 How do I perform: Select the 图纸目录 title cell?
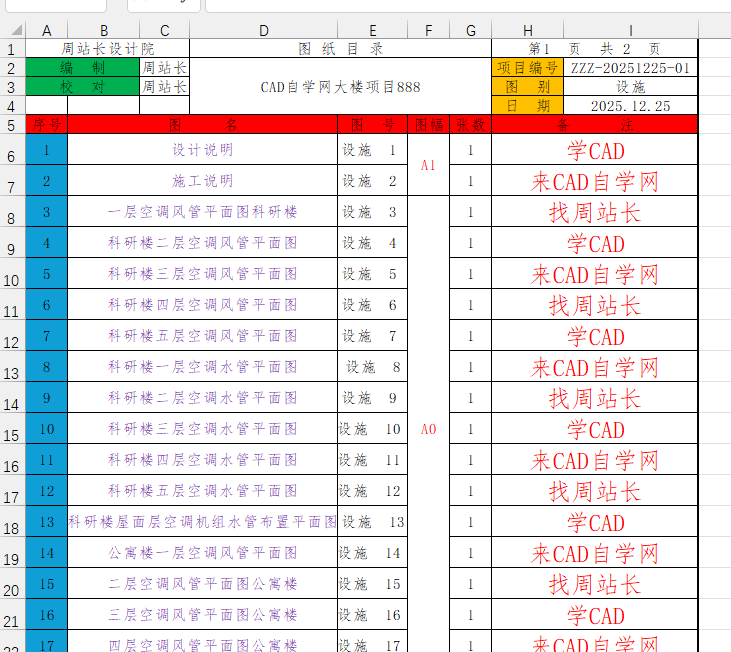[x=340, y=48]
